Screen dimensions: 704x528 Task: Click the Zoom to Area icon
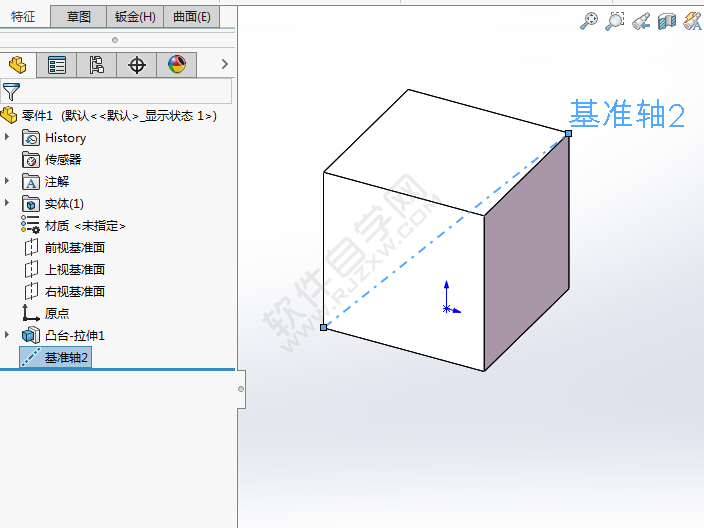pos(615,21)
